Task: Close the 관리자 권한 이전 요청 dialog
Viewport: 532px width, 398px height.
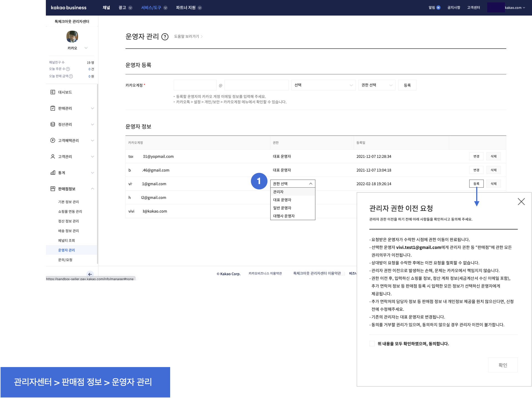Action: (x=521, y=202)
